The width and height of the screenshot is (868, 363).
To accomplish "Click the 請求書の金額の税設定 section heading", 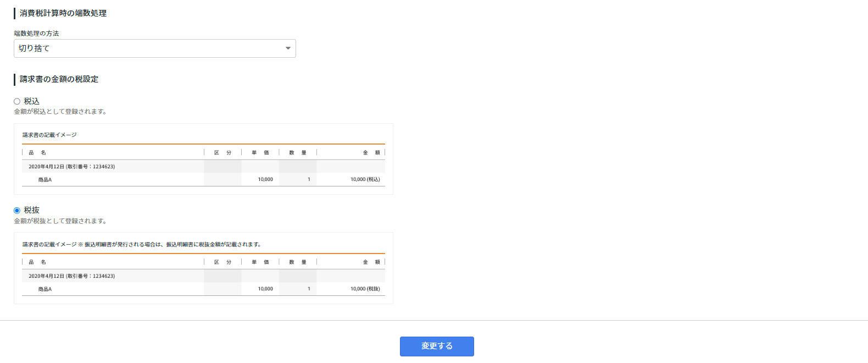I will (x=59, y=79).
